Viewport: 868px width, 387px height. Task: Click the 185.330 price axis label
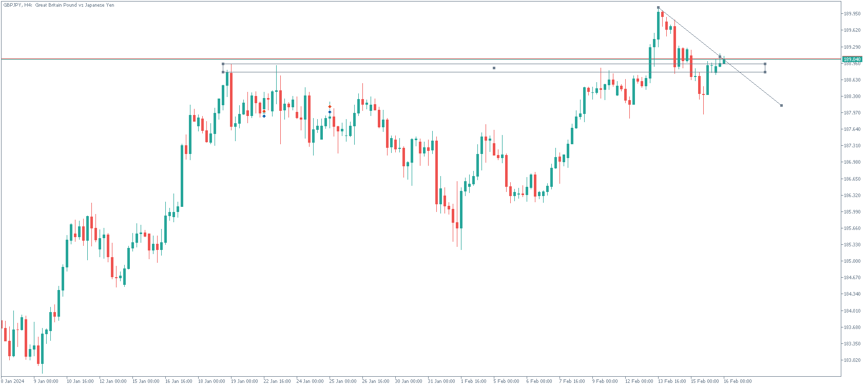852,245
